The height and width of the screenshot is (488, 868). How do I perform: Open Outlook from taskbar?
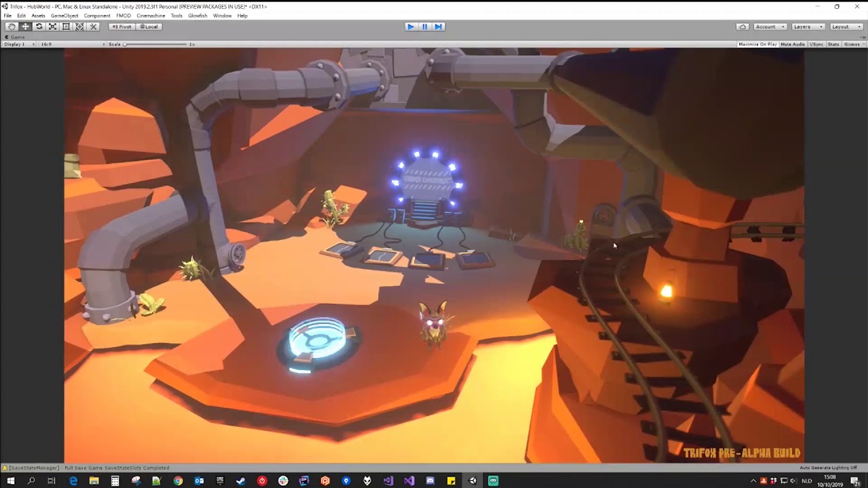click(x=199, y=481)
